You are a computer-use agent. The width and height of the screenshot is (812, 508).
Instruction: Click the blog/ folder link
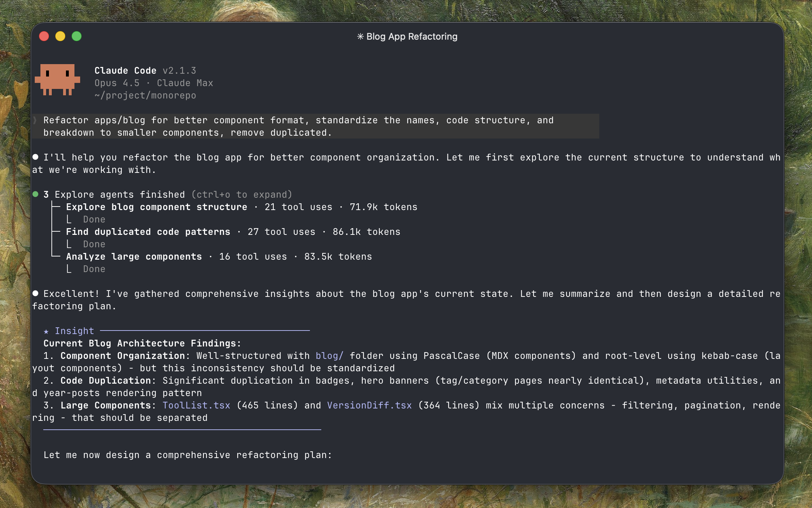[329, 356]
